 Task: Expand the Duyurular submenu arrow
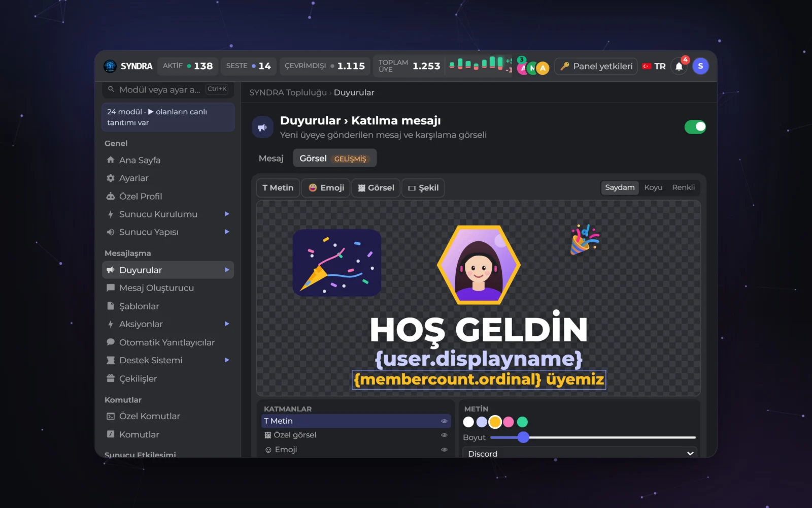tap(227, 270)
